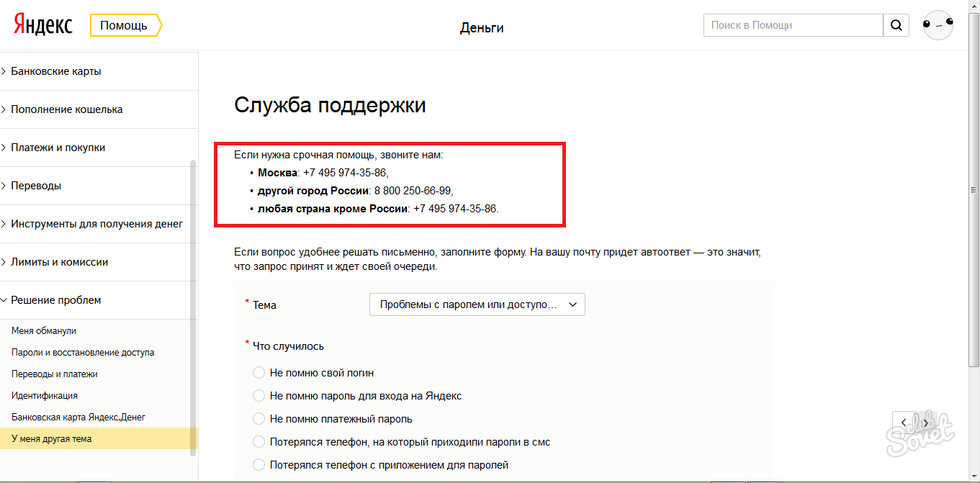Click the 8 800 250-66-99 phone number

tap(413, 191)
